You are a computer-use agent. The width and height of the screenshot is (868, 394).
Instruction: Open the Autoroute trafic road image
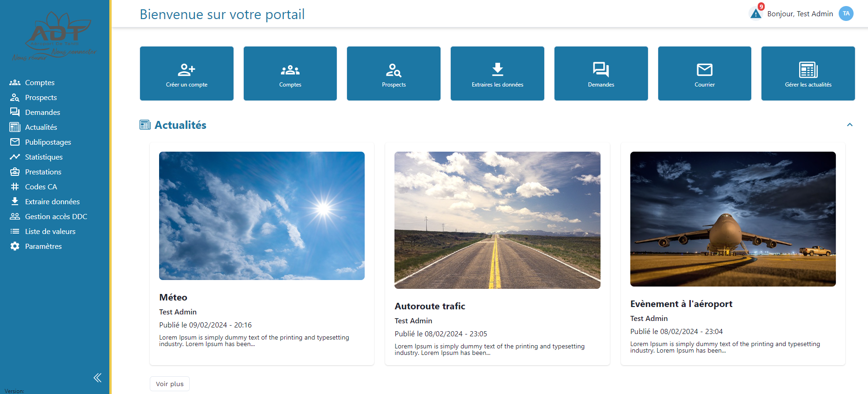(x=497, y=220)
